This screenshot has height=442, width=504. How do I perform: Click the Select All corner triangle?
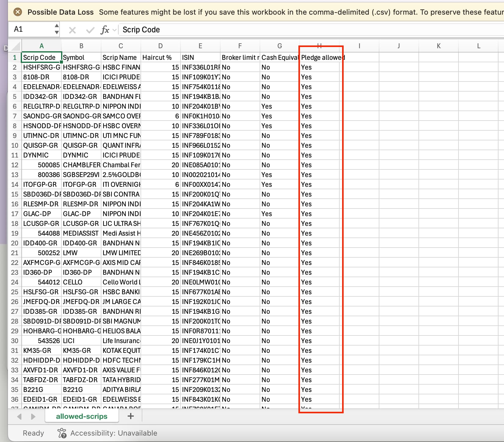[x=15, y=46]
